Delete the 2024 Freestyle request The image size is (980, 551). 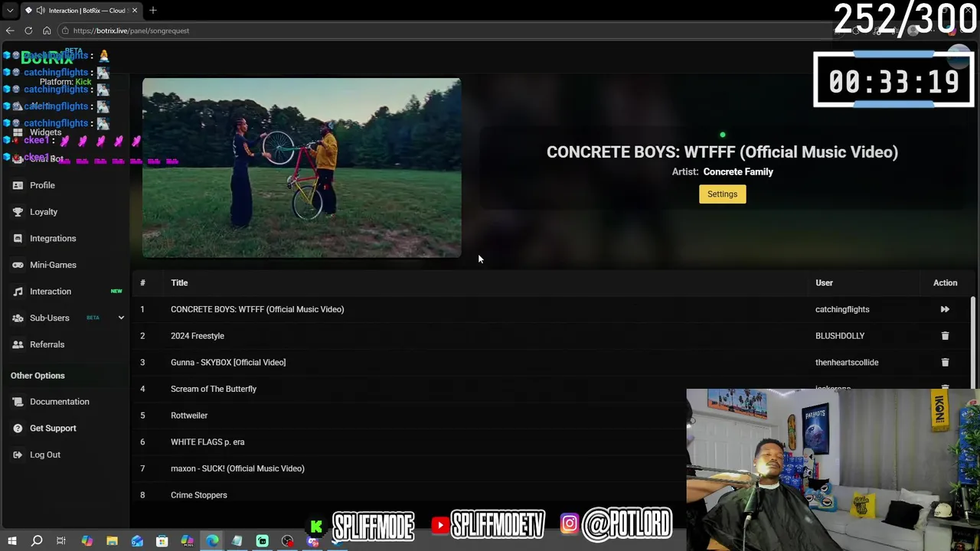click(x=945, y=336)
